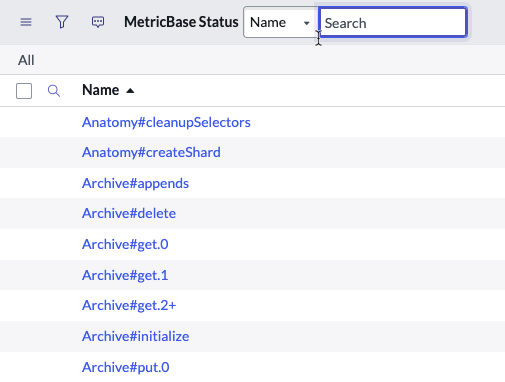Open Archive#get.0 record
The image size is (505, 382).
click(x=125, y=244)
